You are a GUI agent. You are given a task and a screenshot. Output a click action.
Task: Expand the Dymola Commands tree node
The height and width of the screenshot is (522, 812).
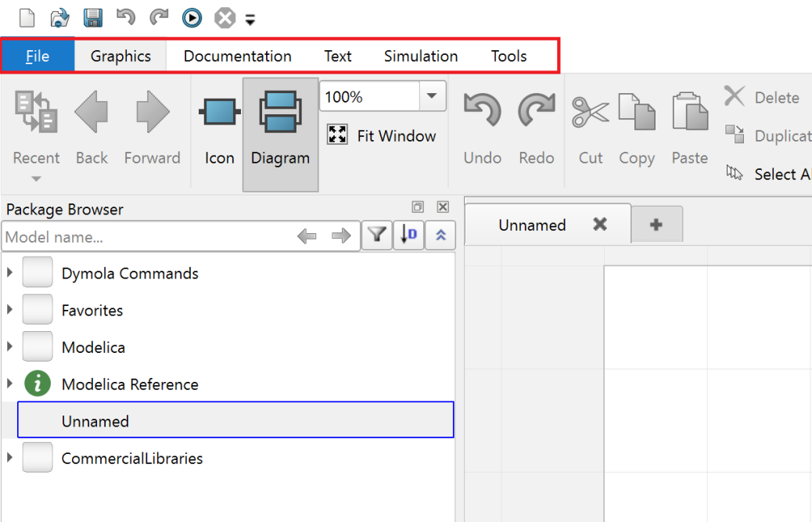(10, 272)
